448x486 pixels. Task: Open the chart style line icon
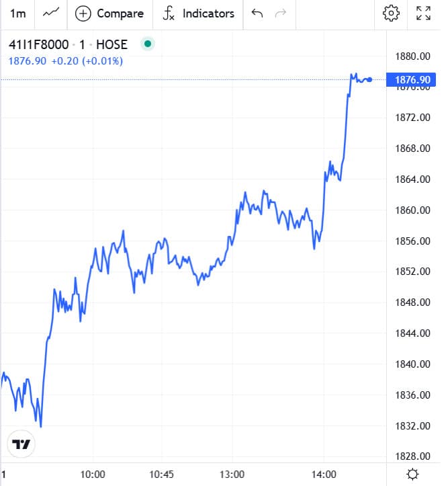pos(51,13)
